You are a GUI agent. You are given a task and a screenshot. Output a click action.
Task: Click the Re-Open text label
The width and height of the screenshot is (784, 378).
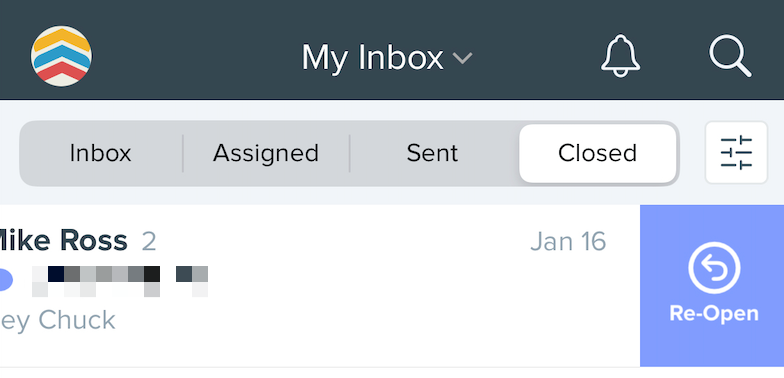click(x=714, y=314)
